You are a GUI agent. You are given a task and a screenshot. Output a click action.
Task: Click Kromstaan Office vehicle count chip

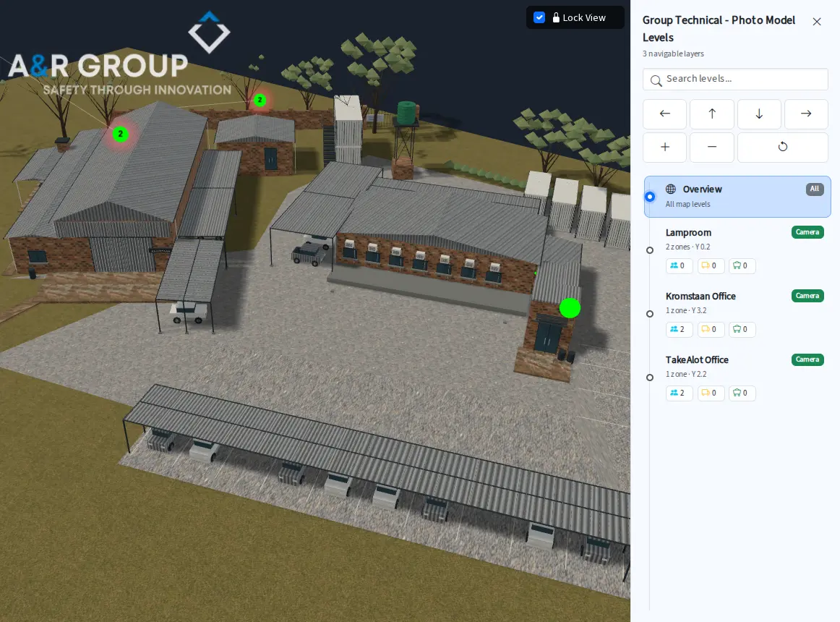click(711, 329)
